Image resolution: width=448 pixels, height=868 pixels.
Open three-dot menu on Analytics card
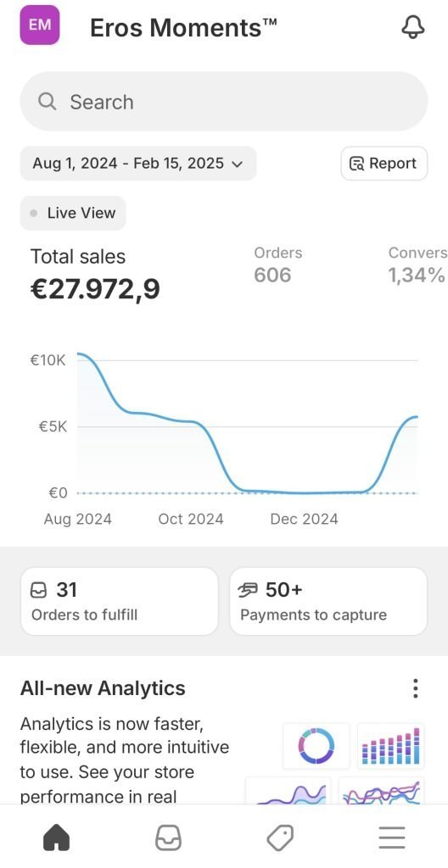[415, 688]
